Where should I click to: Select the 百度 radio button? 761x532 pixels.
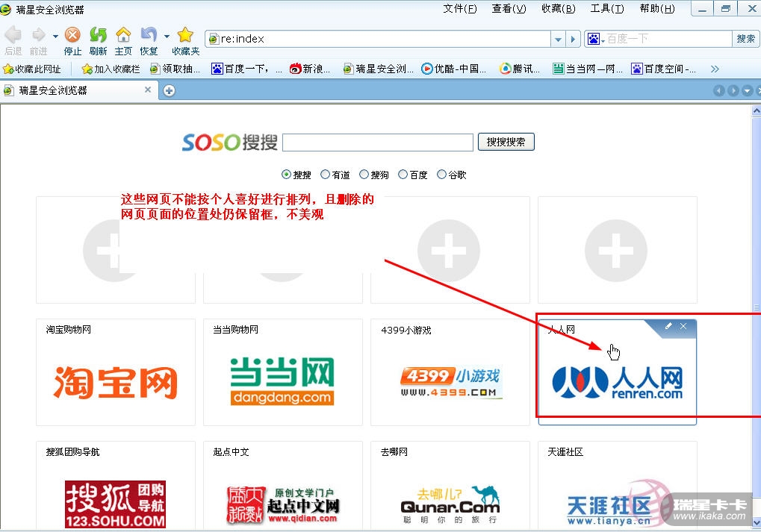pyautogui.click(x=403, y=174)
